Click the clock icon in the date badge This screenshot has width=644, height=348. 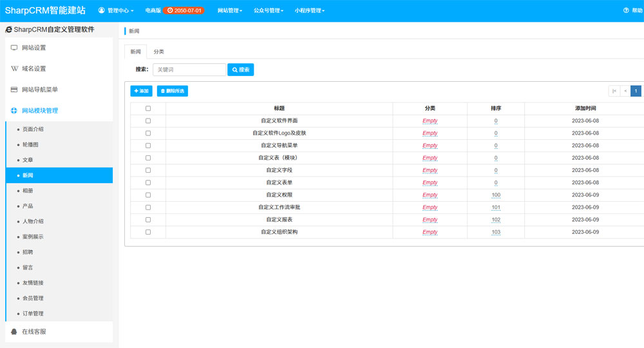coord(170,11)
